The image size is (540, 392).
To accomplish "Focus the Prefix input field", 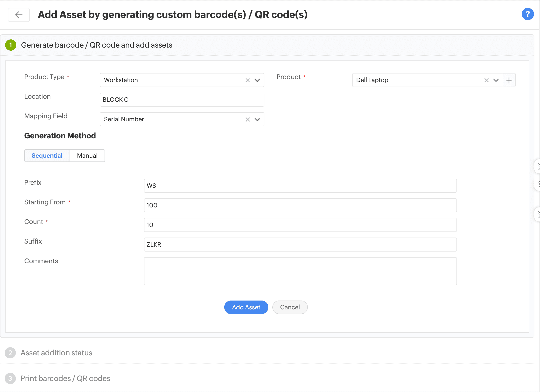I will tap(300, 186).
